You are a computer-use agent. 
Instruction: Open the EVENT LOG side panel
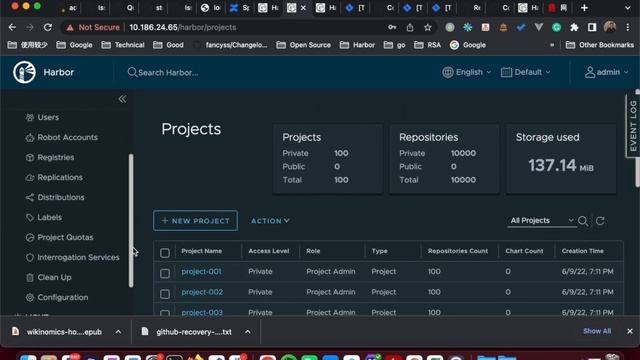(x=632, y=126)
